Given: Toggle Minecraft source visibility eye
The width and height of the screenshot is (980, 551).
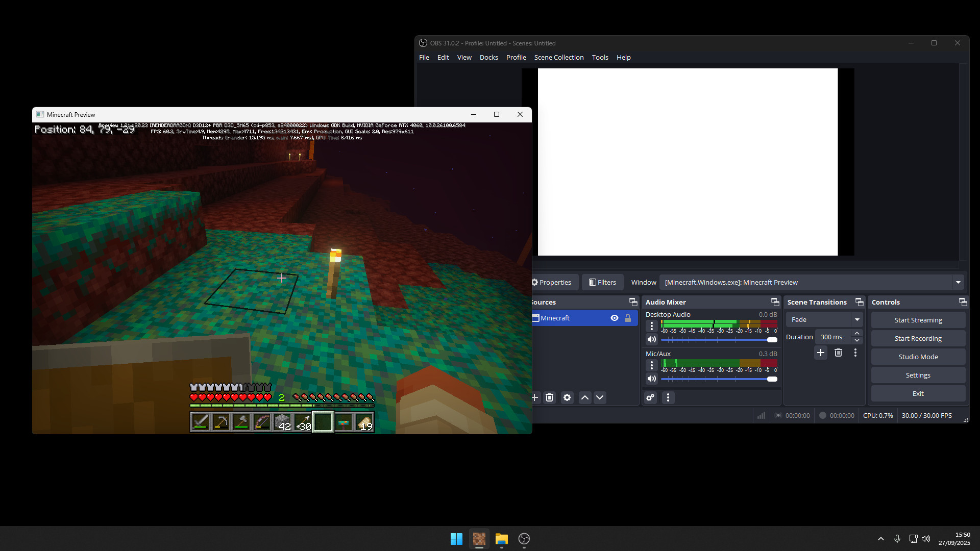Looking at the screenshot, I should 615,318.
